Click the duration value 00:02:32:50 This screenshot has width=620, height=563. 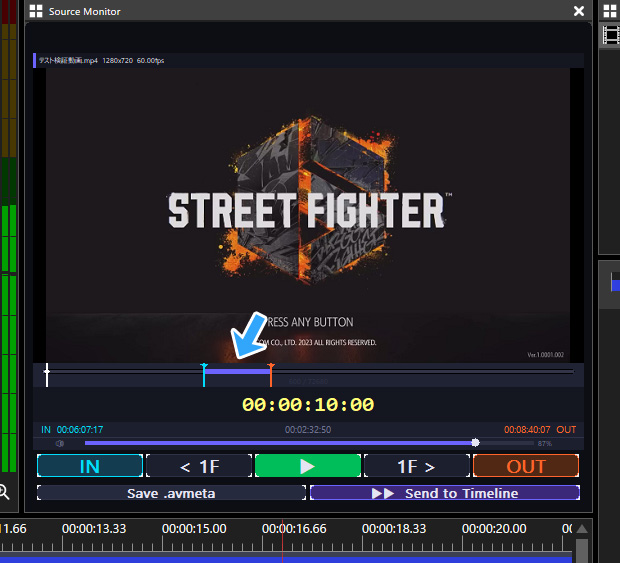click(308, 430)
